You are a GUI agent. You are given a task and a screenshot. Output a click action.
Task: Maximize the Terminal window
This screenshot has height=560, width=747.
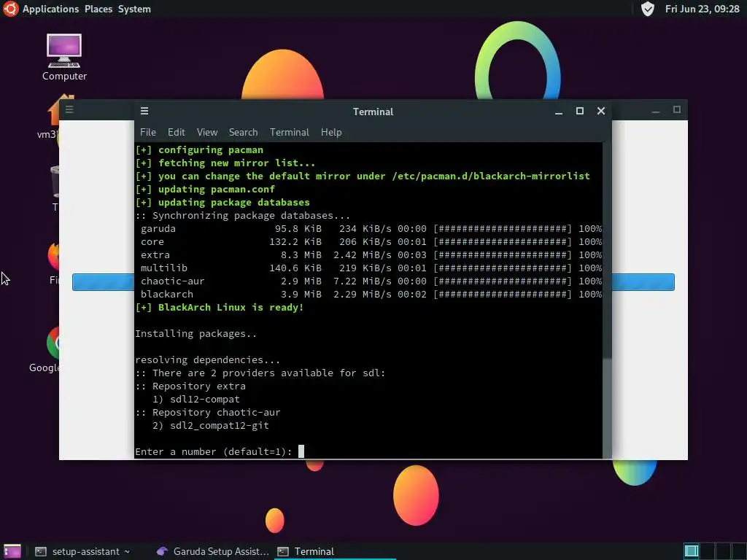(580, 111)
